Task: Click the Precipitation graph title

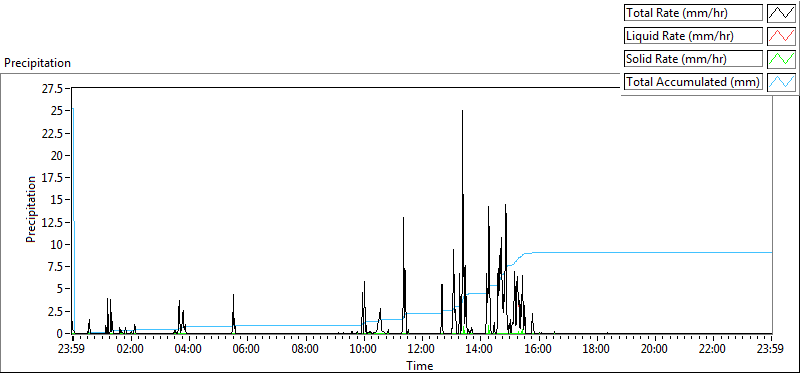Action: coord(37,63)
